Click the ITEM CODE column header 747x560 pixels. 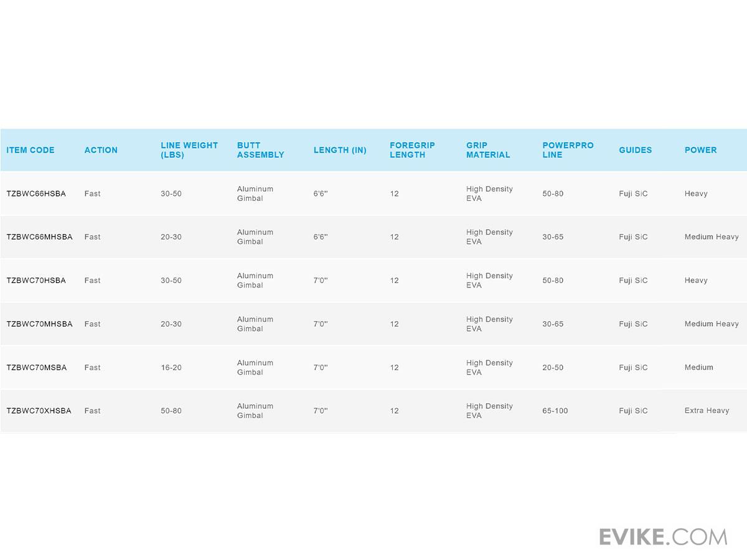(31, 150)
